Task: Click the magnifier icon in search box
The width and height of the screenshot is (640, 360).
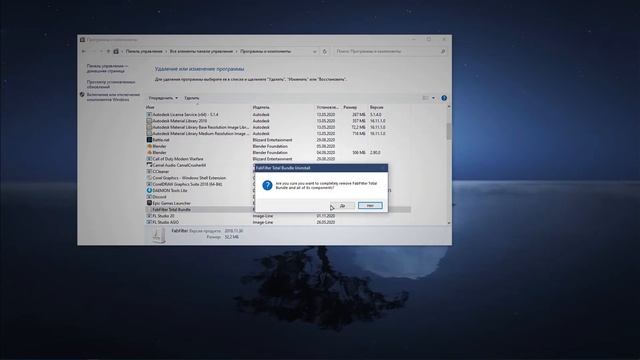Action: [x=443, y=51]
